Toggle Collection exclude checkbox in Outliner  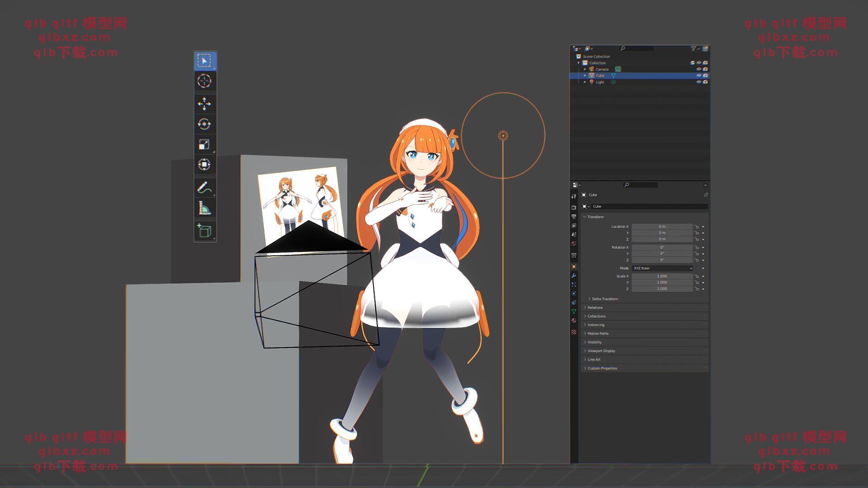click(x=692, y=63)
